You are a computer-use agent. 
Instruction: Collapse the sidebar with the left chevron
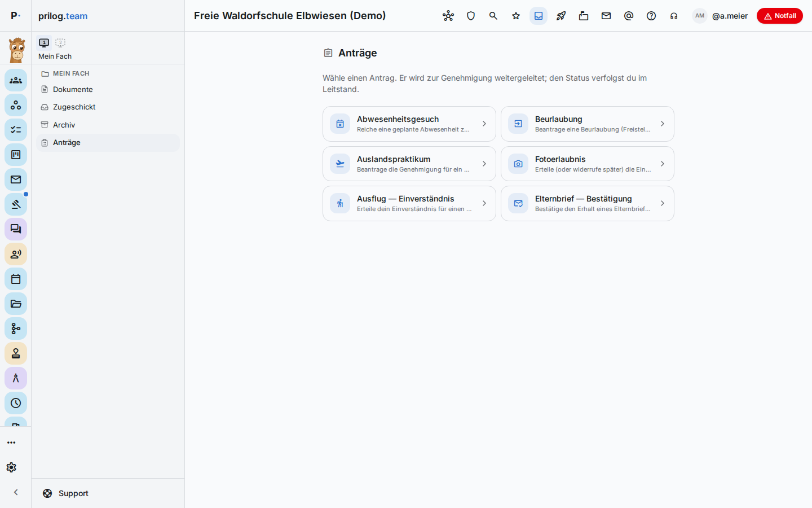point(16,492)
